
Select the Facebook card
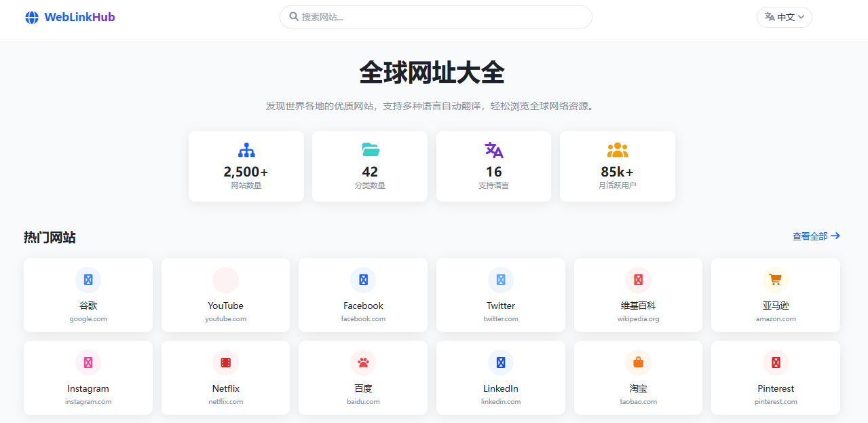[x=362, y=295]
